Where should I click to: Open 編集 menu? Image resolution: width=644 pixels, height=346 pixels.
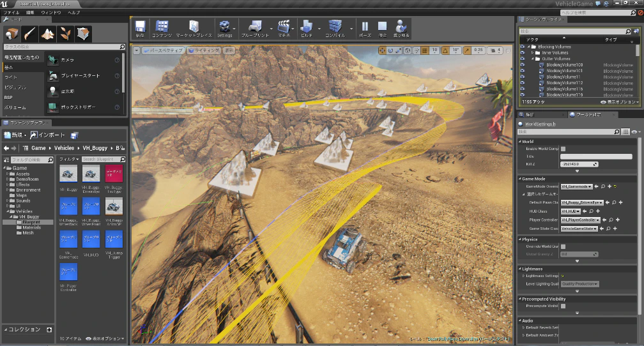(30, 13)
